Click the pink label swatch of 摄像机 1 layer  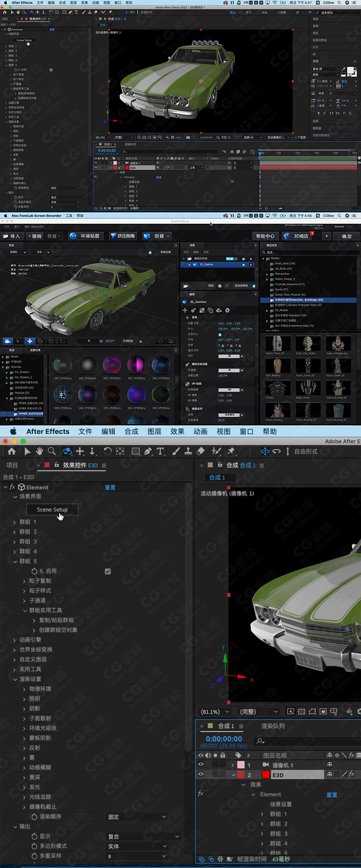(241, 765)
